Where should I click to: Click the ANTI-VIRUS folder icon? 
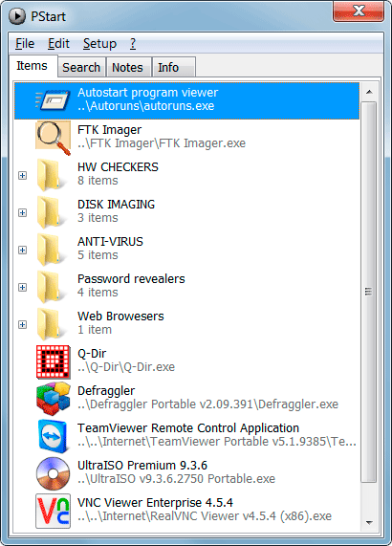coord(51,250)
